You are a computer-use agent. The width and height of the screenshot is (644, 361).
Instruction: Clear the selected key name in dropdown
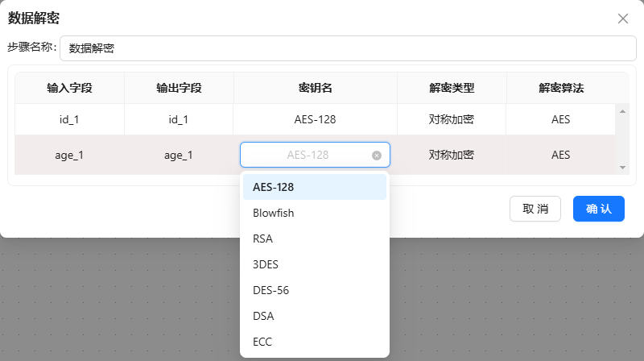point(377,156)
